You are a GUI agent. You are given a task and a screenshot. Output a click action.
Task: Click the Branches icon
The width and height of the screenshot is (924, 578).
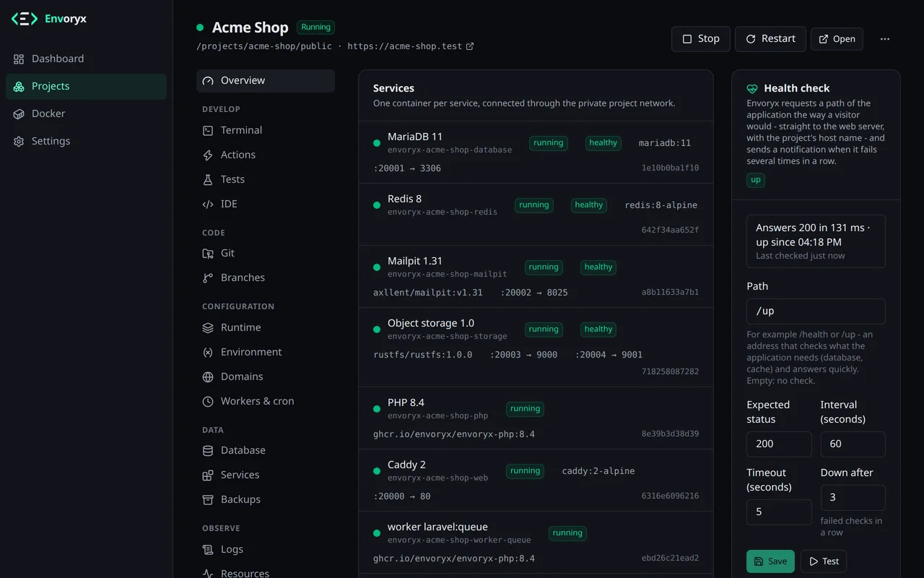point(208,277)
